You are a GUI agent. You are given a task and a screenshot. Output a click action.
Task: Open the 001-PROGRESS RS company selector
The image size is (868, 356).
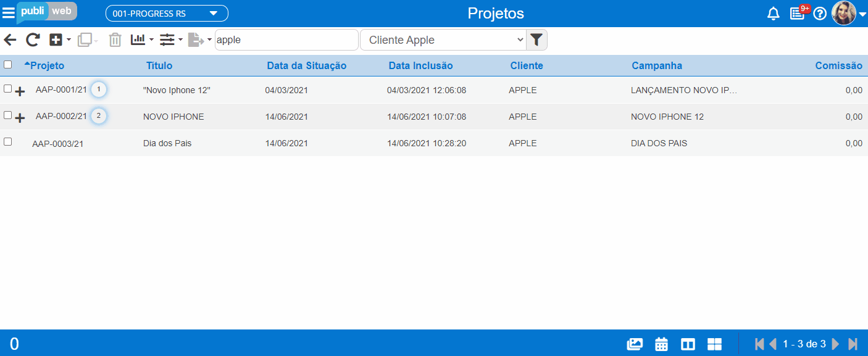click(167, 14)
